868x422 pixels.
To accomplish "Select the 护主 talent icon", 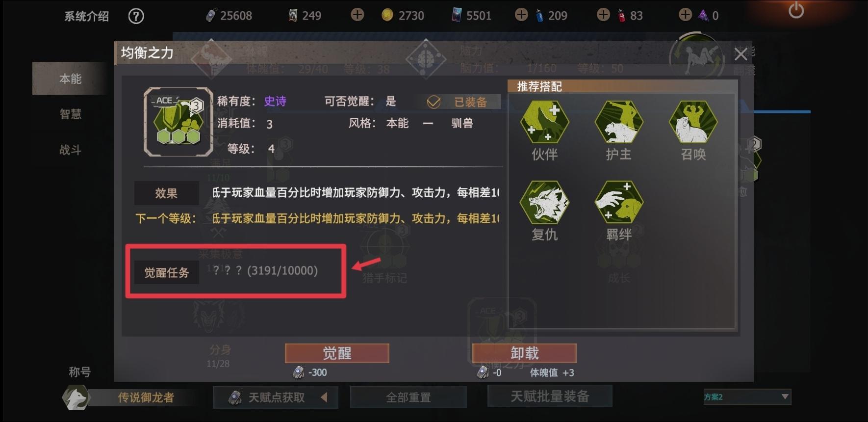I will pos(619,122).
